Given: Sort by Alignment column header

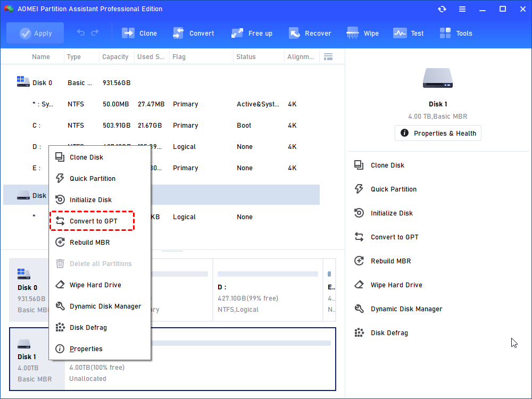Looking at the screenshot, I should point(301,57).
